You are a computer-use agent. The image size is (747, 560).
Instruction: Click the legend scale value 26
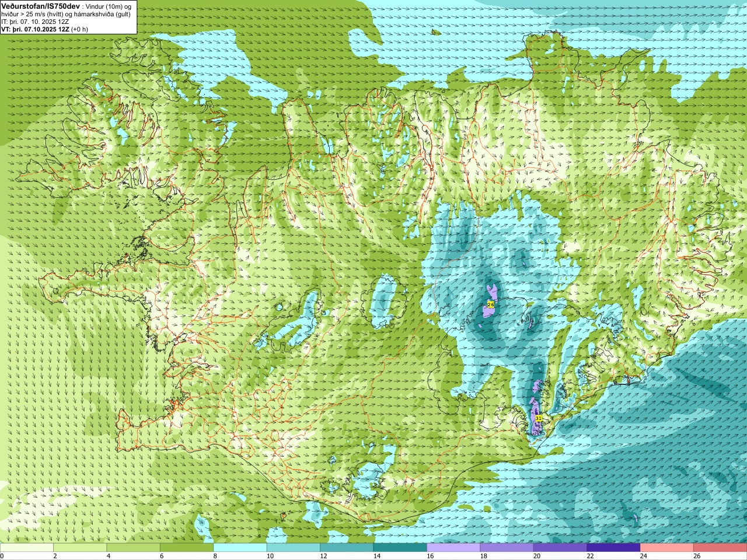pos(697,556)
